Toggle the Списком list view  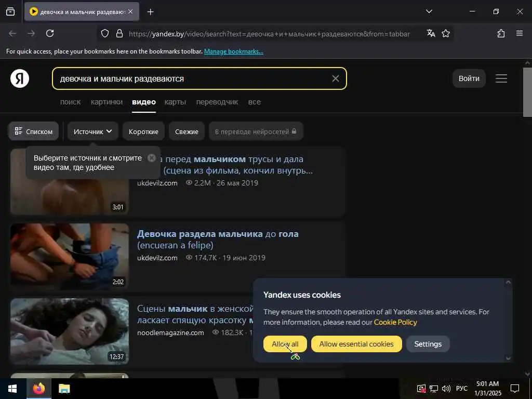tap(33, 131)
